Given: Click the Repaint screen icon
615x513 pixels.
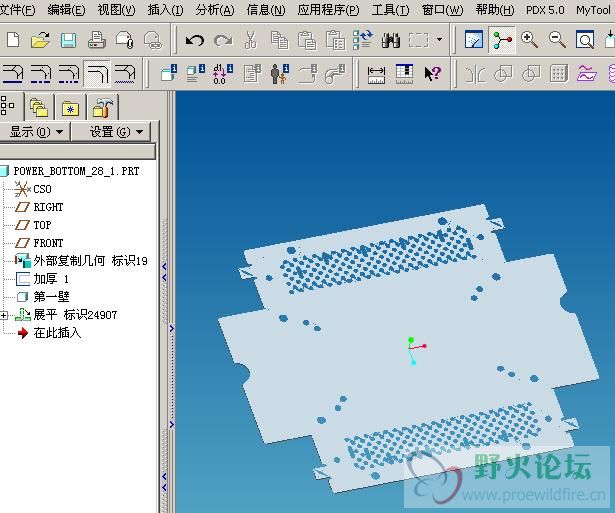Looking at the screenshot, I should (x=474, y=40).
